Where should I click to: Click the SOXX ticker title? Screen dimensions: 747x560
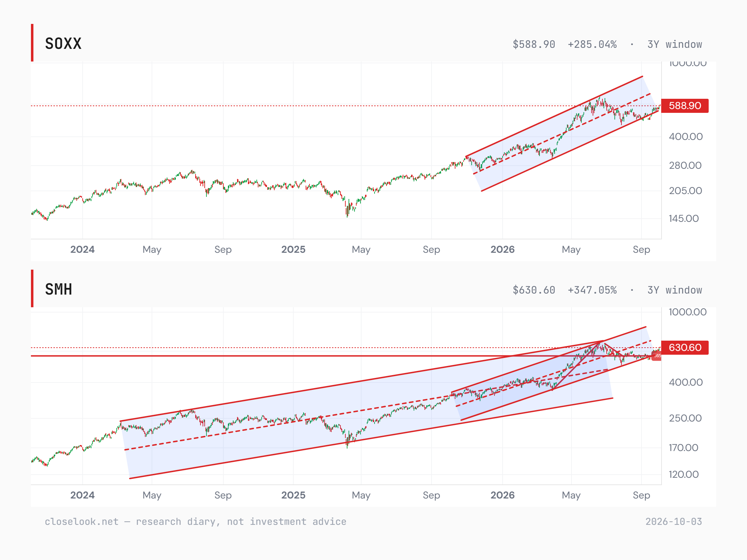tap(63, 44)
